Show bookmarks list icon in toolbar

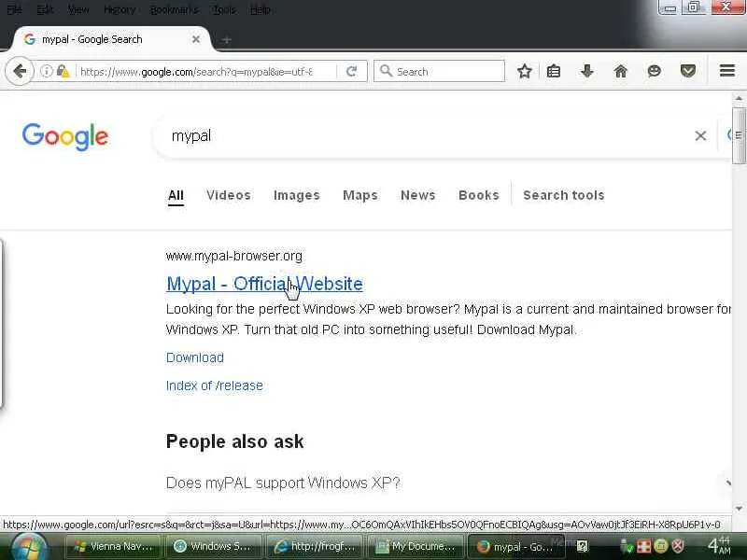554,72
